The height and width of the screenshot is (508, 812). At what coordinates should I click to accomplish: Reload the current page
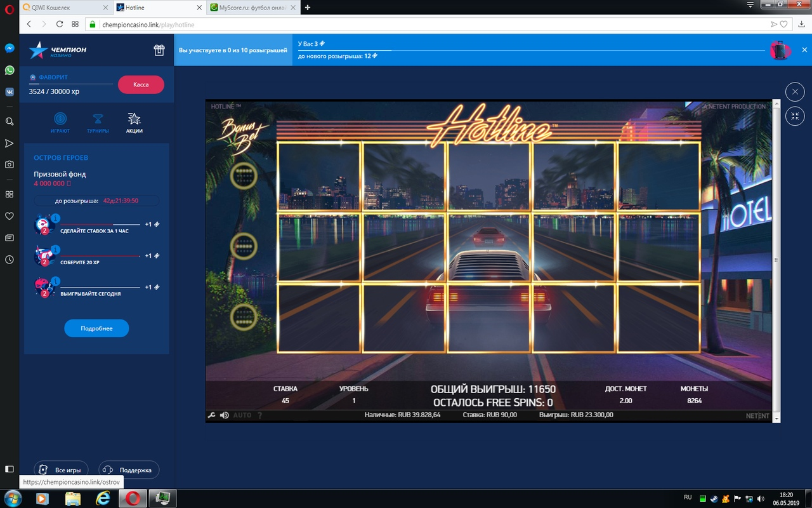coord(59,24)
